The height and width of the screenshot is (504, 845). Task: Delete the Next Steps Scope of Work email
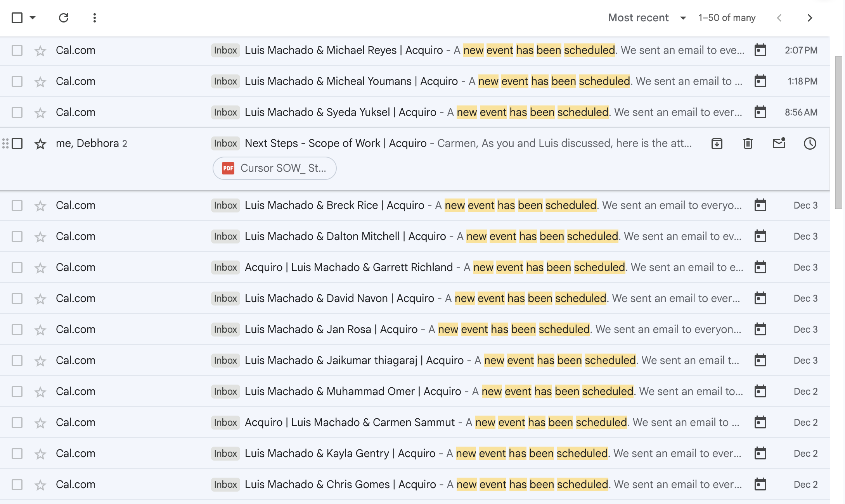(x=748, y=143)
